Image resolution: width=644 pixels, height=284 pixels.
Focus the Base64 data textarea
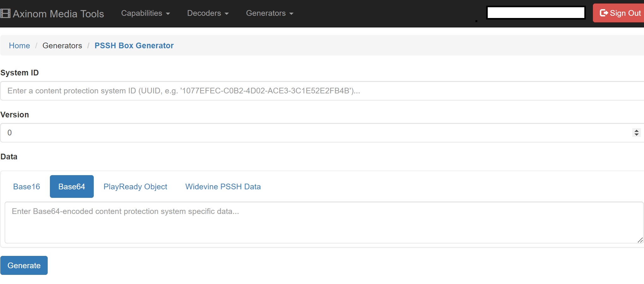324,222
